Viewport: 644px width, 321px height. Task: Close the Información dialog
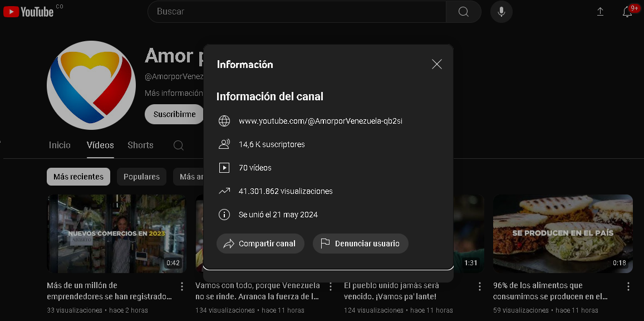click(436, 64)
